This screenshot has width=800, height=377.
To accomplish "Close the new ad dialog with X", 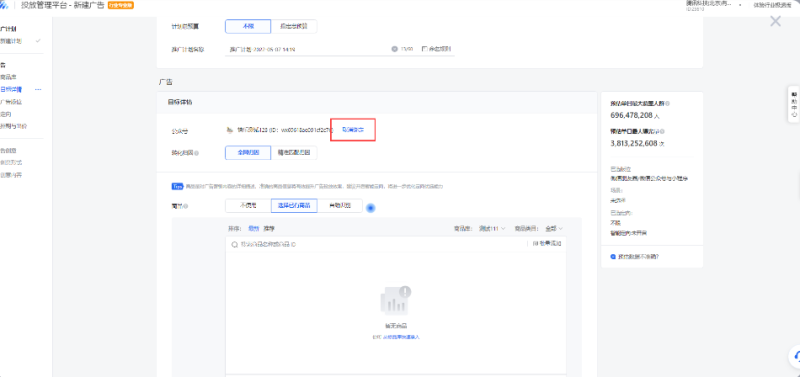I will [775, 21].
